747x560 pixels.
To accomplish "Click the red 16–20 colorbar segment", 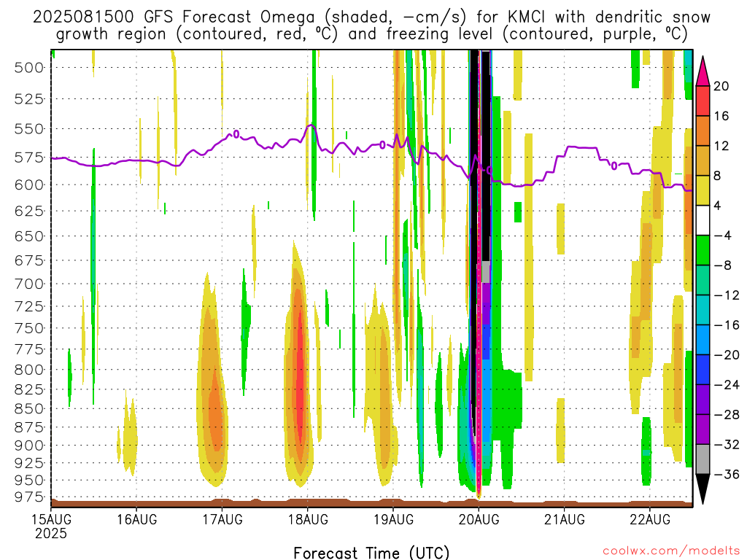I will click(x=703, y=101).
